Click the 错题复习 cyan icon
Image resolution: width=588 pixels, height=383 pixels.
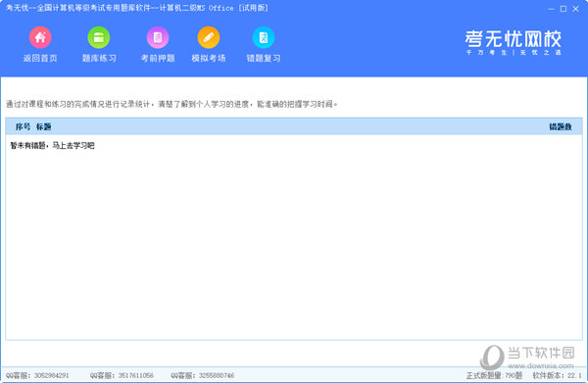click(264, 37)
